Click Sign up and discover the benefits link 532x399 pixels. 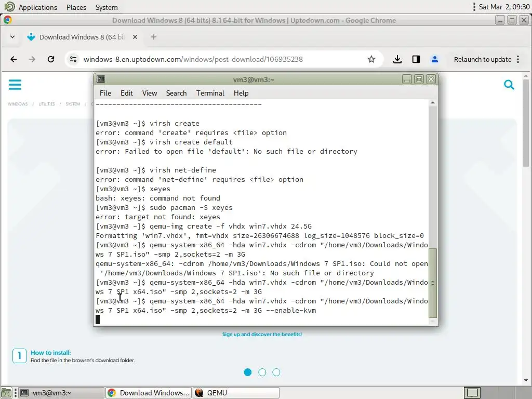point(262,335)
